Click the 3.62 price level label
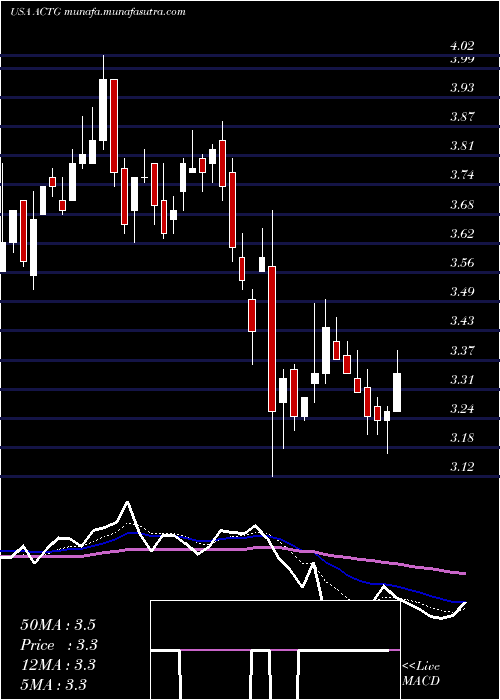 462,233
